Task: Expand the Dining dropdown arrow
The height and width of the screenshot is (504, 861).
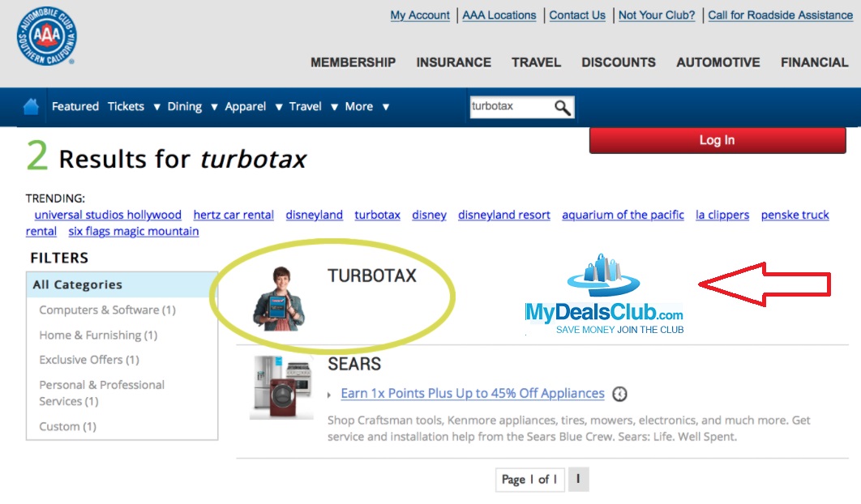Action: tap(214, 107)
